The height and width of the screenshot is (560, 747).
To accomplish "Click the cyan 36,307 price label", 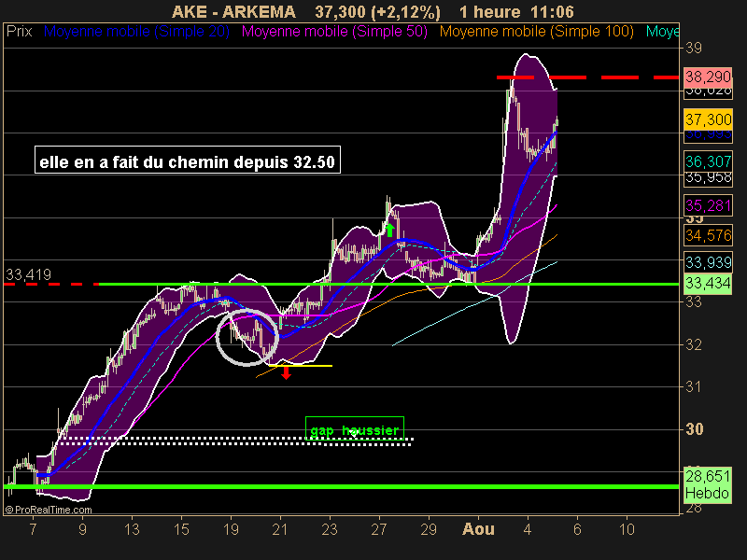I will tap(708, 161).
